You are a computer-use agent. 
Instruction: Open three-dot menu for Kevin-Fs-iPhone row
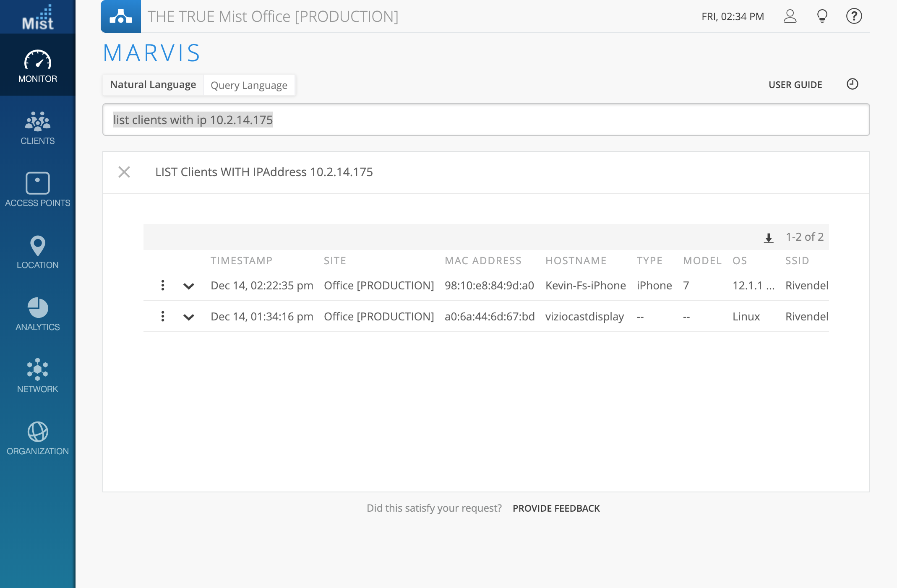(x=163, y=286)
